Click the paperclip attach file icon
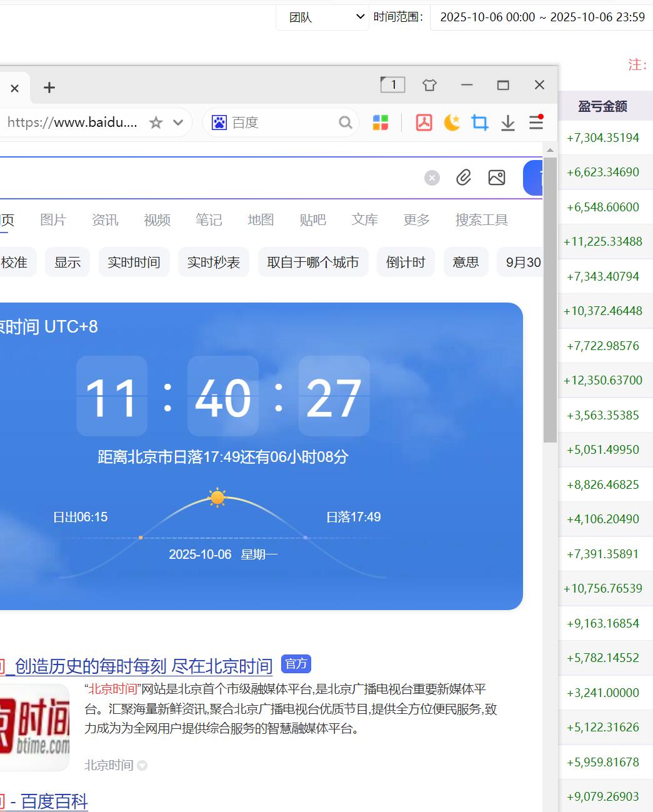The image size is (653, 812). click(x=463, y=178)
